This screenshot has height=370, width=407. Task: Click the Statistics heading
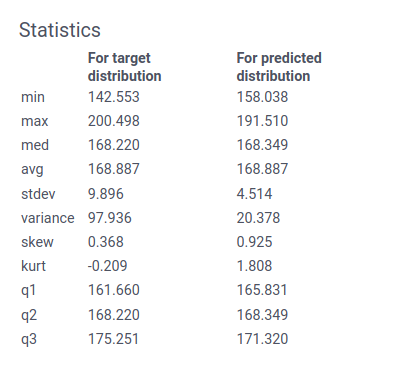[60, 30]
